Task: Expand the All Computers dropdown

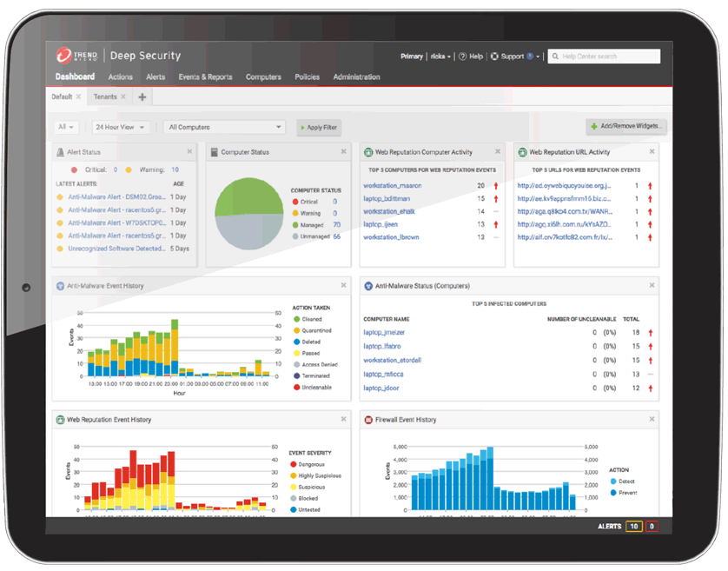Action: tap(225, 127)
